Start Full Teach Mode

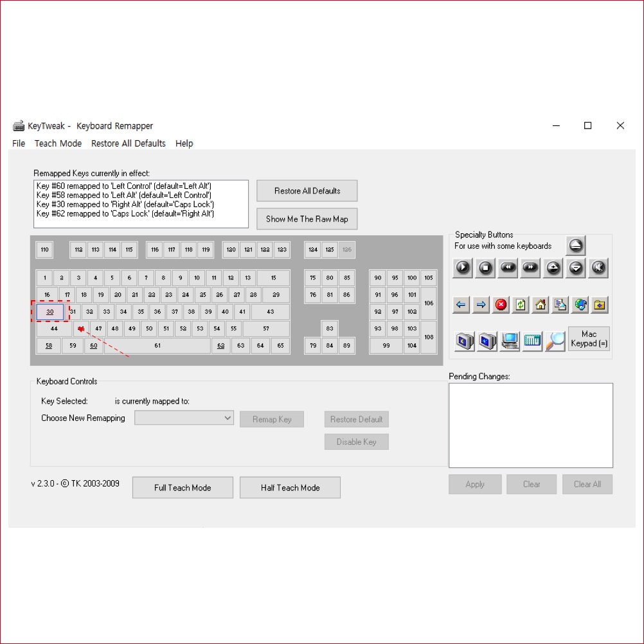point(183,488)
